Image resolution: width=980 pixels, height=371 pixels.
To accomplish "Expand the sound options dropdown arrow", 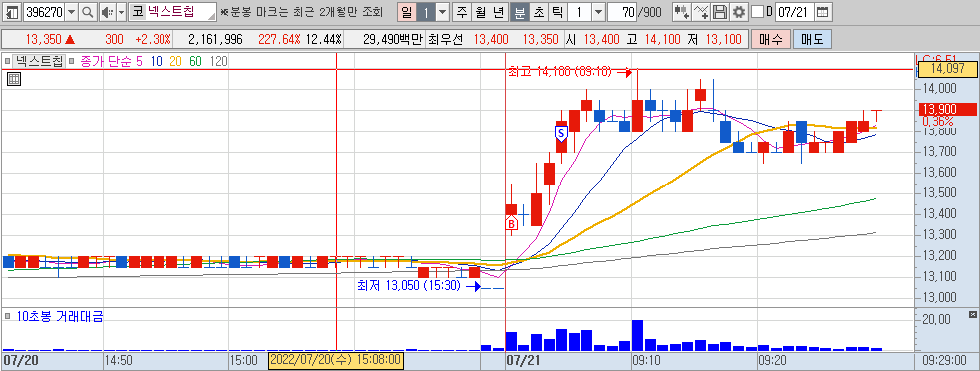I will (x=121, y=12).
